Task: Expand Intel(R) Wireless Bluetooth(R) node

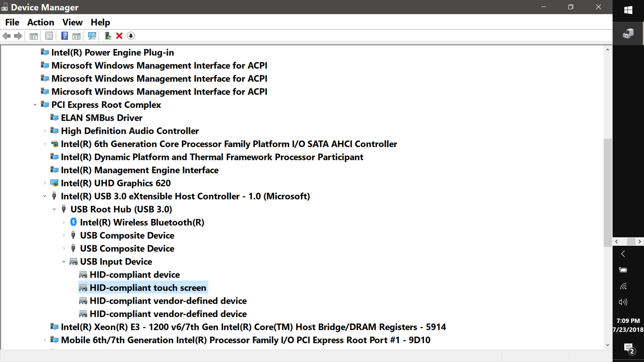Action: click(64, 222)
